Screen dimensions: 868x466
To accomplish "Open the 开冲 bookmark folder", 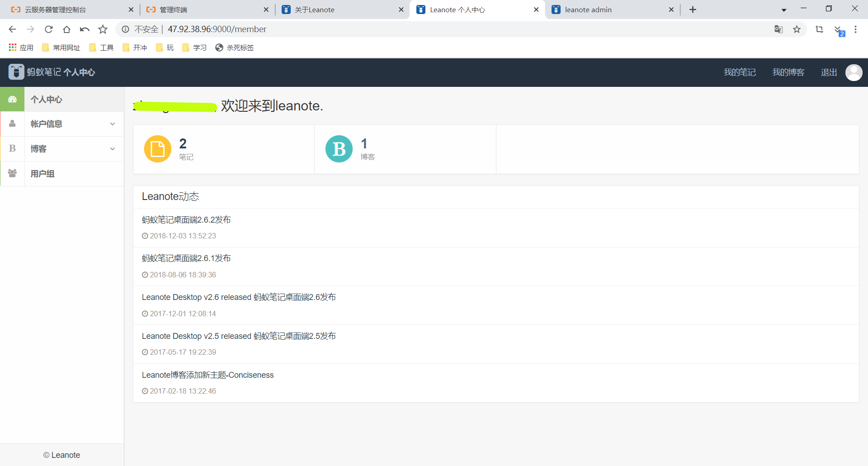I will click(x=135, y=48).
